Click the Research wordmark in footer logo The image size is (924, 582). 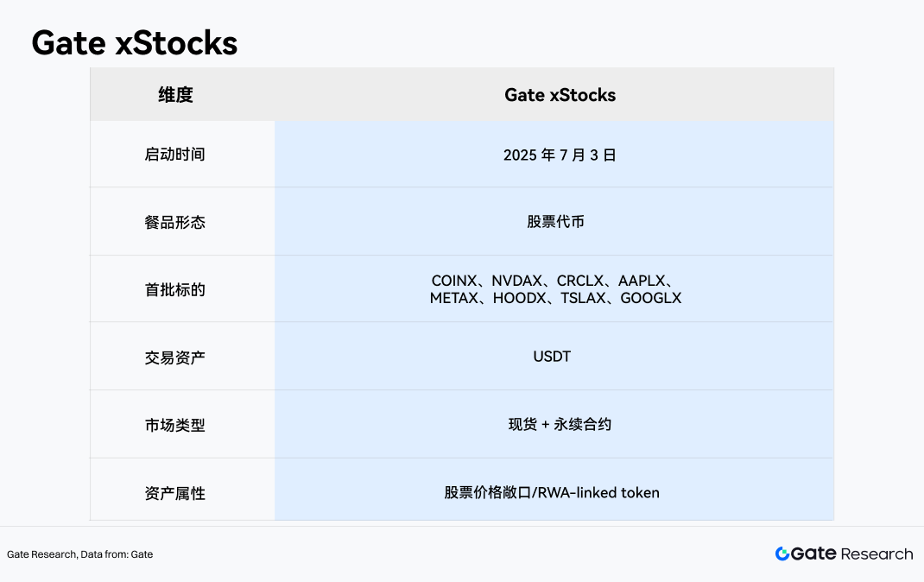click(877, 554)
